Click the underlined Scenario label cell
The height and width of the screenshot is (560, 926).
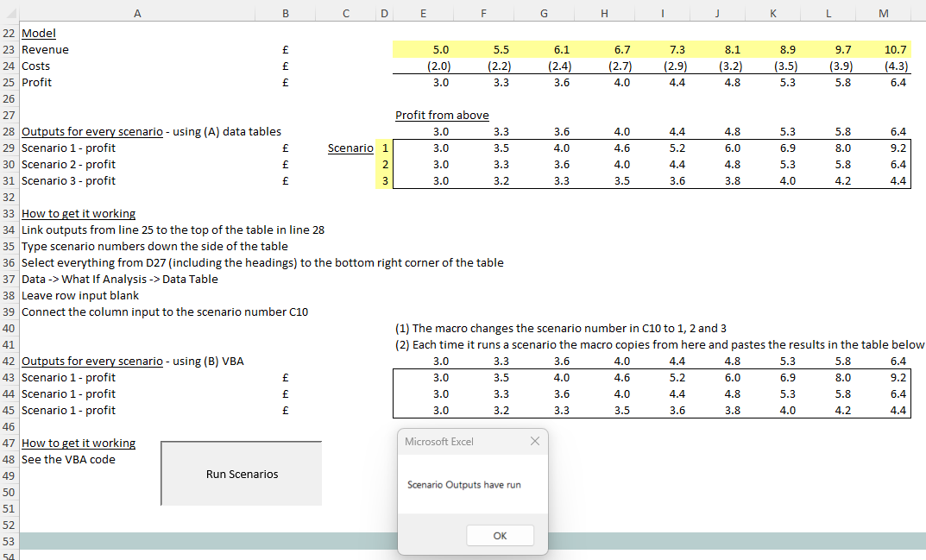350,148
